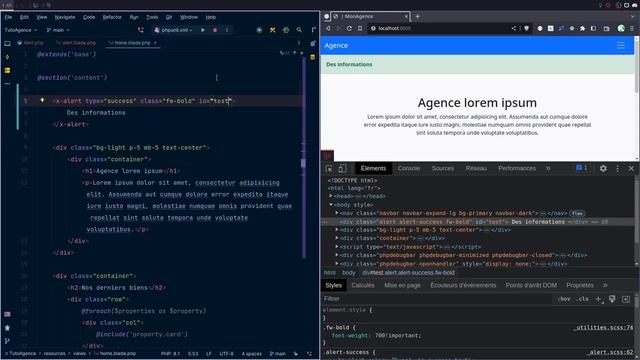Switch to the Performances tab
Image resolution: width=640 pixels, height=360 pixels.
click(517, 168)
